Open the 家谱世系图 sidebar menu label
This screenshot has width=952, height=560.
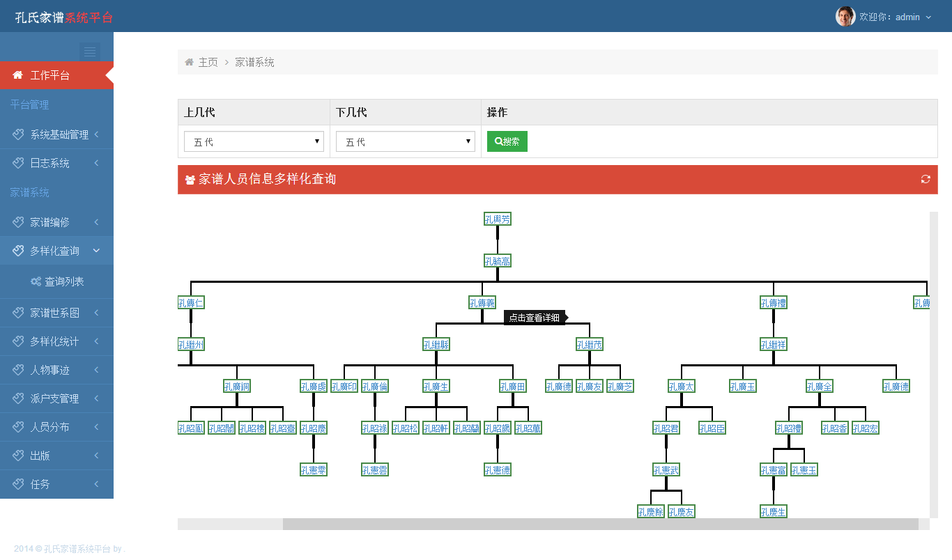click(x=54, y=313)
